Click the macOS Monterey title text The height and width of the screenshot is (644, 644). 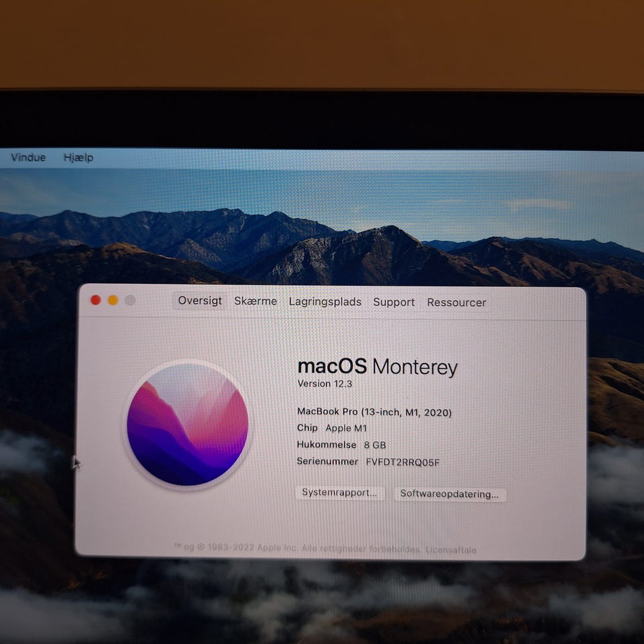coord(378,367)
